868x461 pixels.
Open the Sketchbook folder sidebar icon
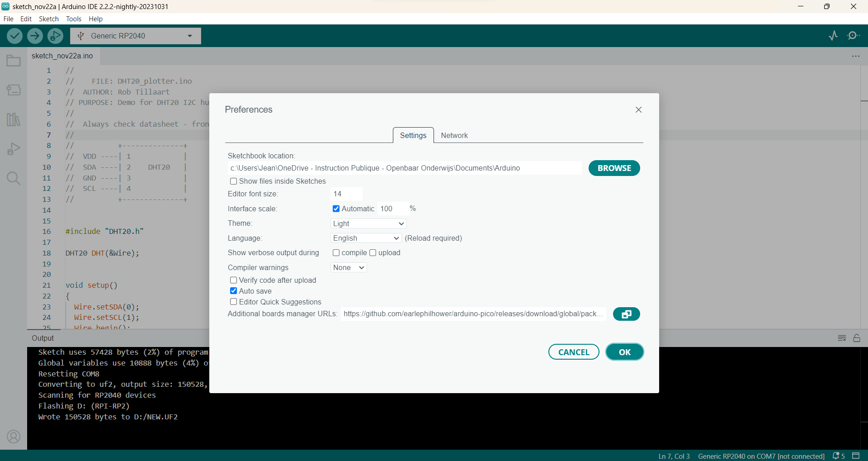14,61
